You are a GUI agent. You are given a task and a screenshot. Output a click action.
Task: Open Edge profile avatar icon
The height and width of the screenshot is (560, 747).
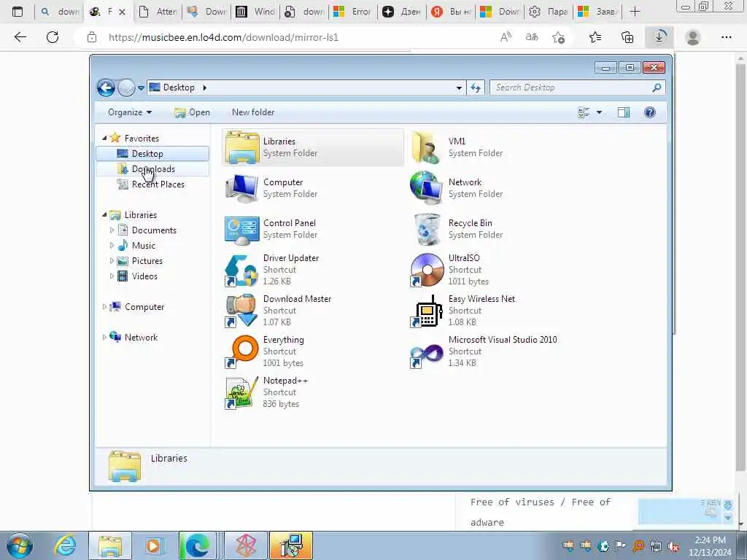pos(693,37)
